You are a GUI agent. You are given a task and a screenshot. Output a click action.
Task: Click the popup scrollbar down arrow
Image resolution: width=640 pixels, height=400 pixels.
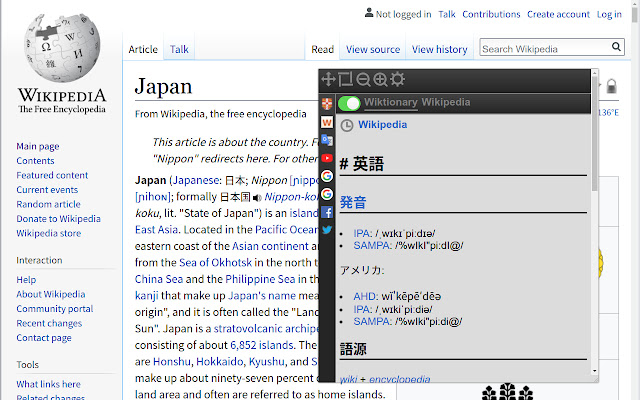coord(594,371)
